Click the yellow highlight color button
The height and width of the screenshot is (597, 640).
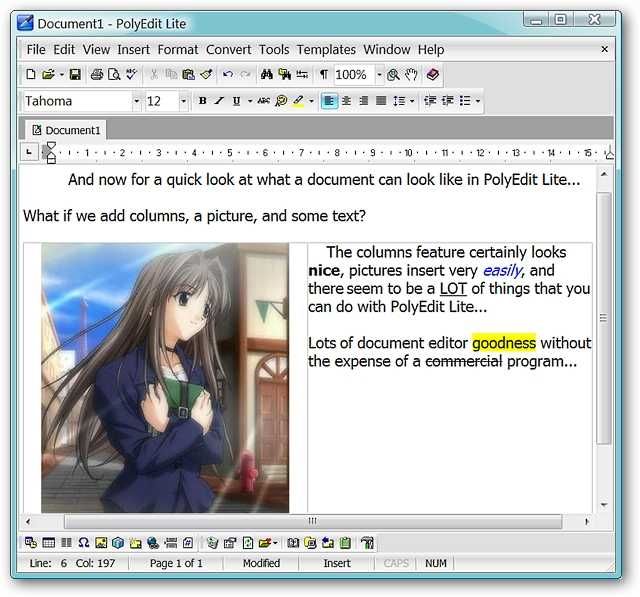coord(298,101)
